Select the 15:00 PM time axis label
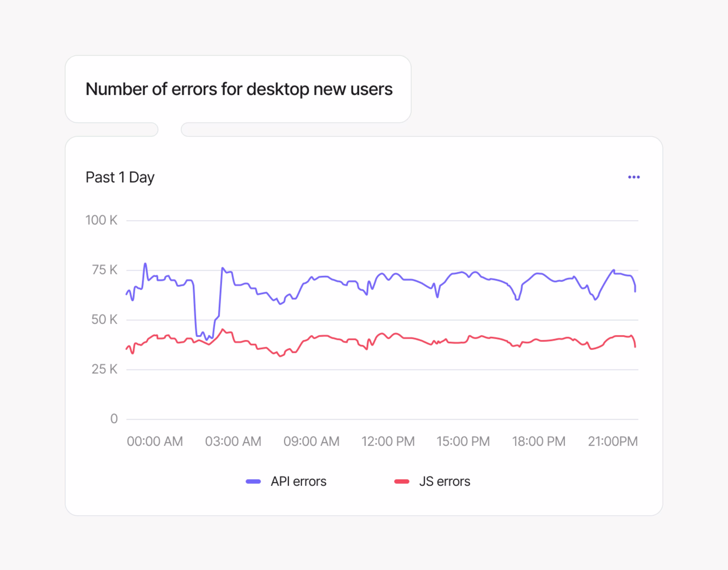Viewport: 728px width, 570px height. [463, 442]
